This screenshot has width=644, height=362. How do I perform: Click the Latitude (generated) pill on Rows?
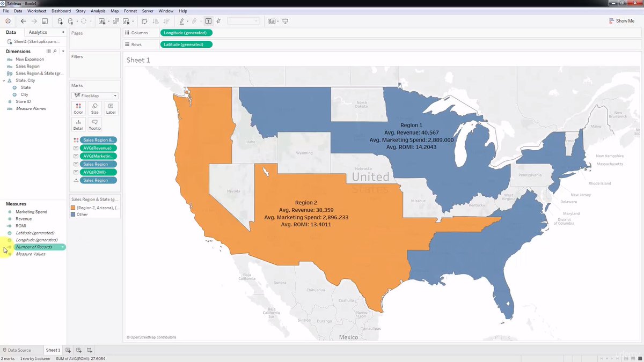click(186, 45)
